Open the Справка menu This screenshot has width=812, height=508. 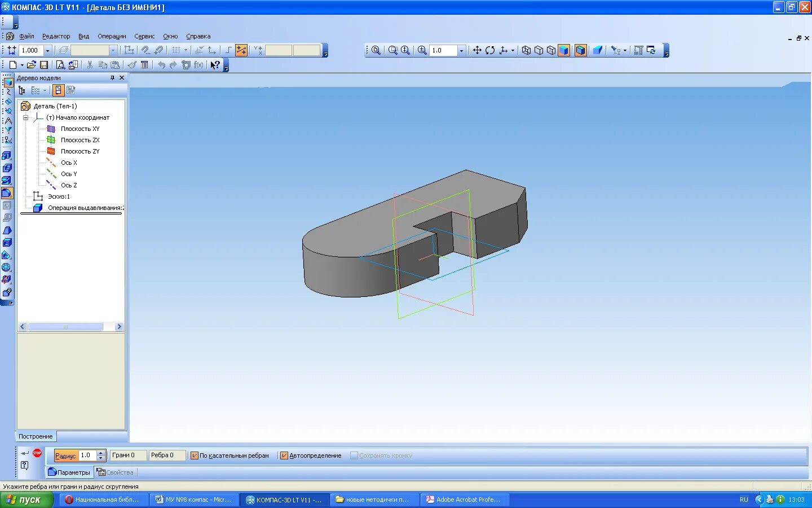198,36
